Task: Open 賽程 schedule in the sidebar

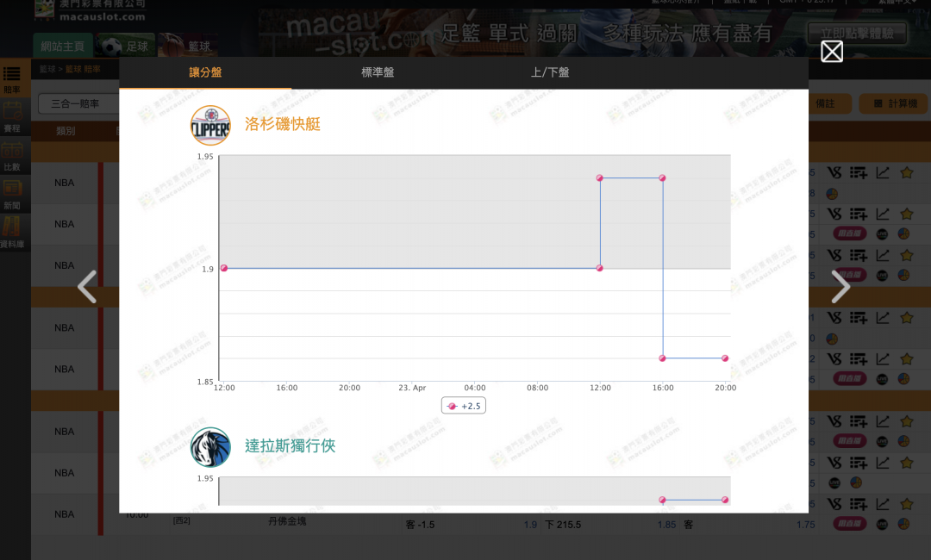Action: click(x=12, y=117)
